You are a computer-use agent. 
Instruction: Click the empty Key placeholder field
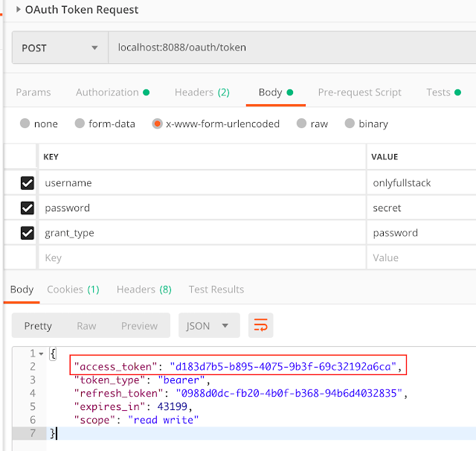[202, 258]
